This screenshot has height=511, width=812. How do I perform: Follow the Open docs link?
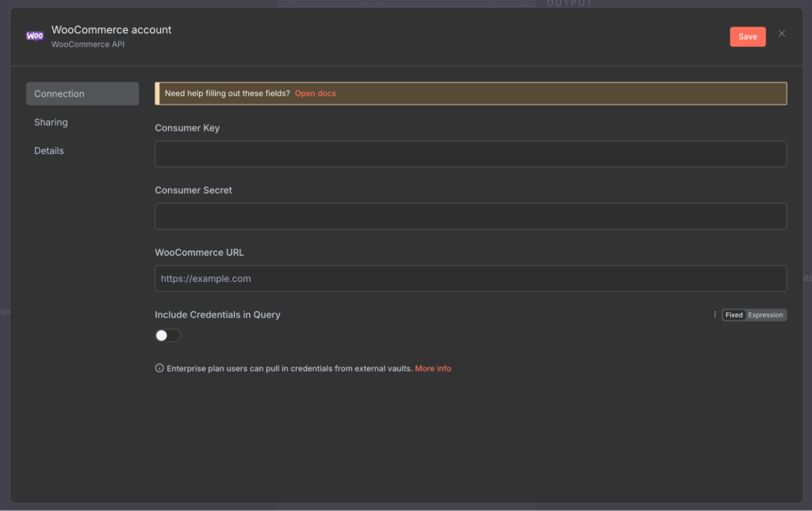(x=315, y=93)
